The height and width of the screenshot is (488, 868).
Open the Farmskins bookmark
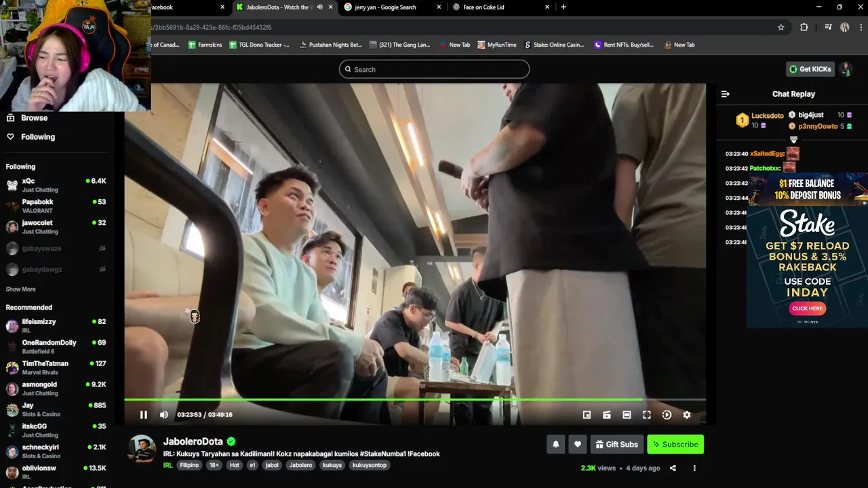coord(205,45)
